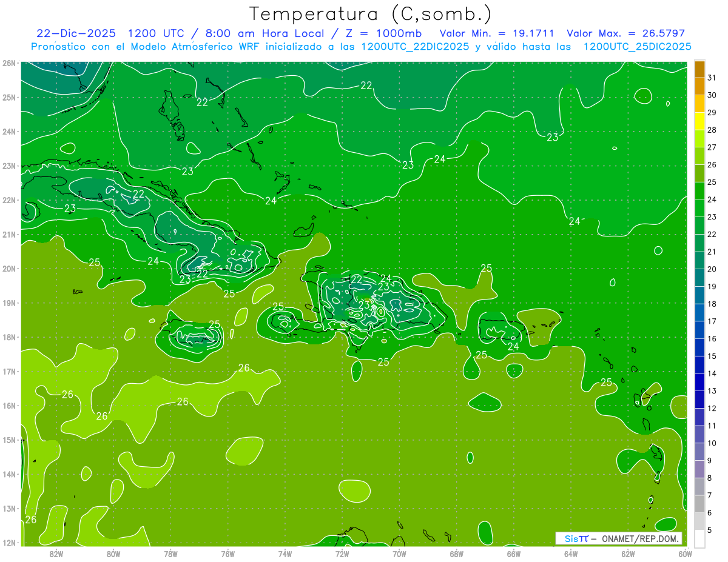Click the yellow swatch between 28 and 29

tap(699, 121)
